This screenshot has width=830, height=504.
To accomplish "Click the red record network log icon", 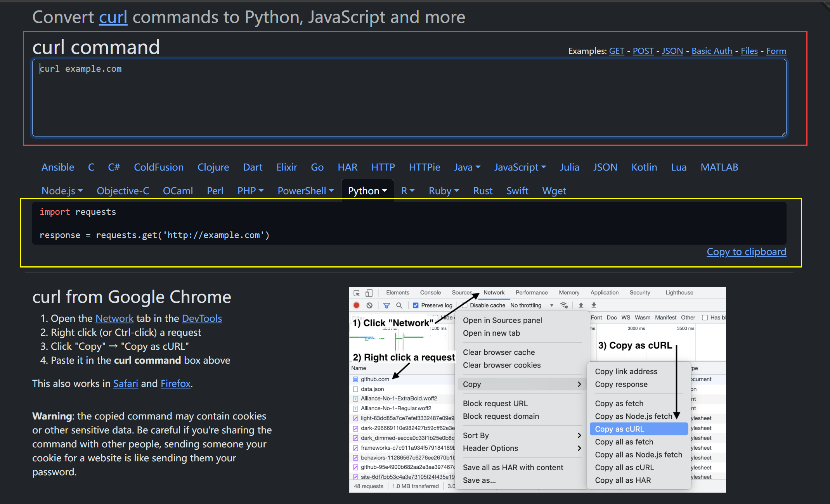I will coord(356,305).
